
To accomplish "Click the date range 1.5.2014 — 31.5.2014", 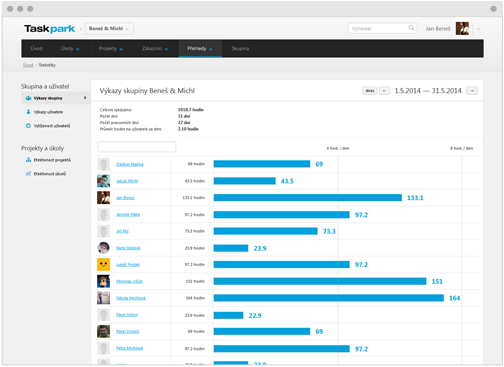I will click(428, 91).
